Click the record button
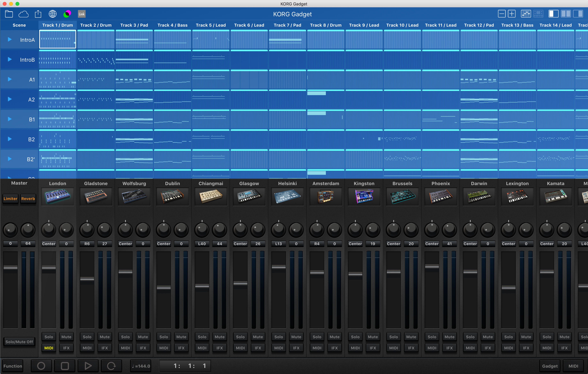 (41, 366)
